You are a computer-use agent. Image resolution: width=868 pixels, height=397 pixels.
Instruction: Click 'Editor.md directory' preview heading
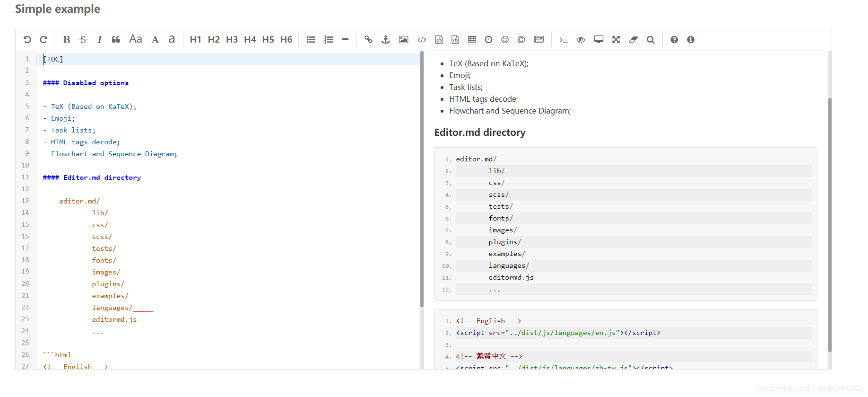[x=480, y=132]
